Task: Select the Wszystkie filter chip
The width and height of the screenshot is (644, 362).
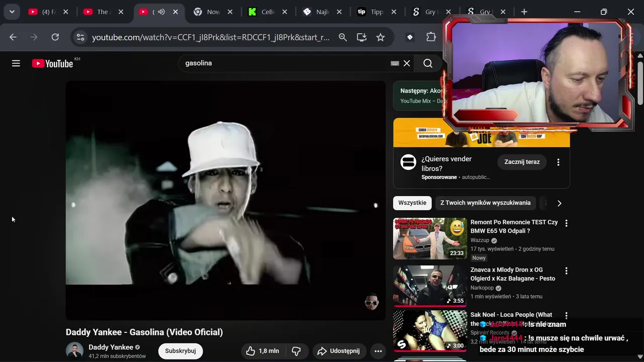Action: (412, 203)
